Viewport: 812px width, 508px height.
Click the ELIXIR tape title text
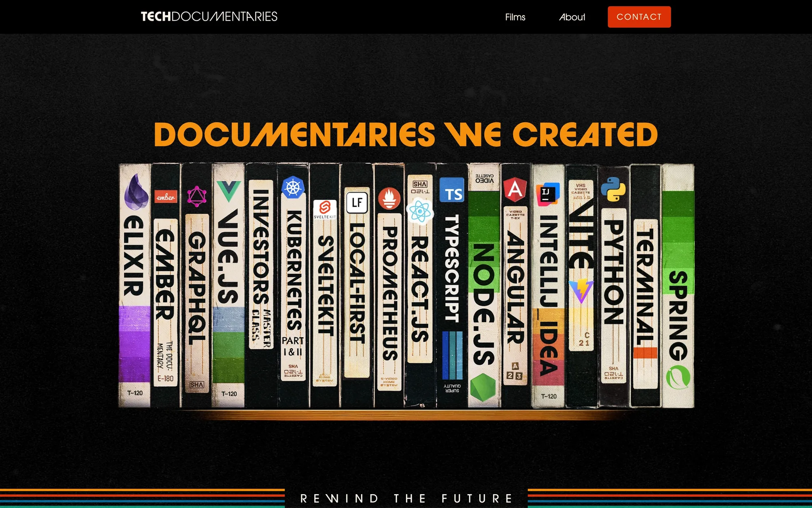pyautogui.click(x=134, y=256)
